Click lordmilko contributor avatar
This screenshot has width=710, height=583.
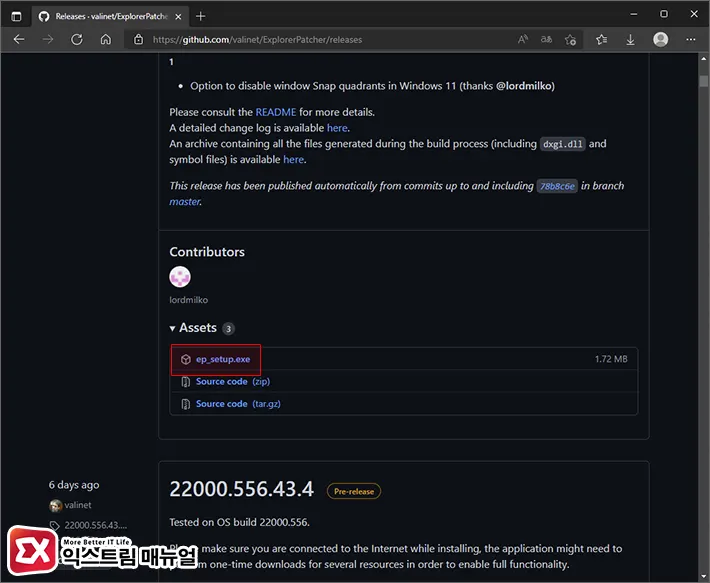pos(180,277)
